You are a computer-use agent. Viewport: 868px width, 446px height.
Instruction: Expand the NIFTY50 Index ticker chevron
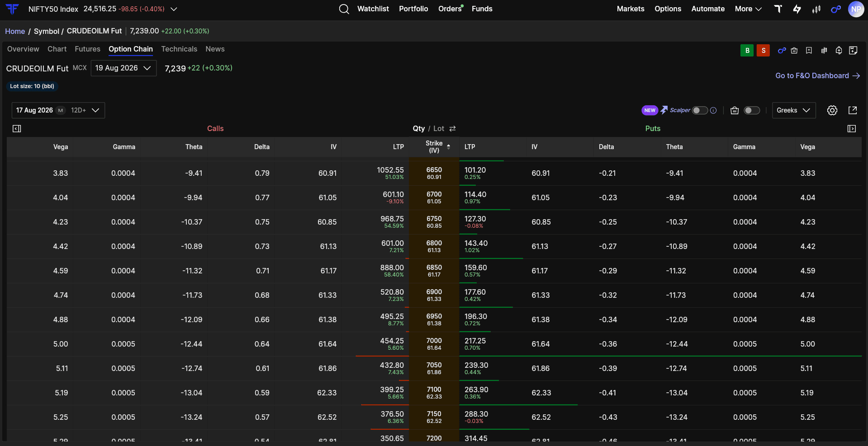pos(174,9)
